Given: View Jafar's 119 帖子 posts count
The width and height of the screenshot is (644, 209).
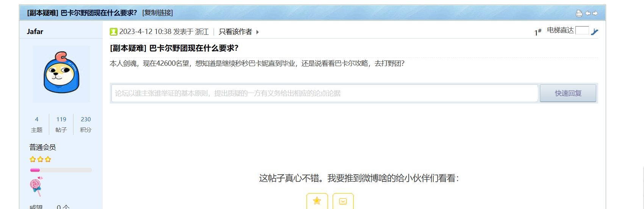Looking at the screenshot, I should (61, 124).
